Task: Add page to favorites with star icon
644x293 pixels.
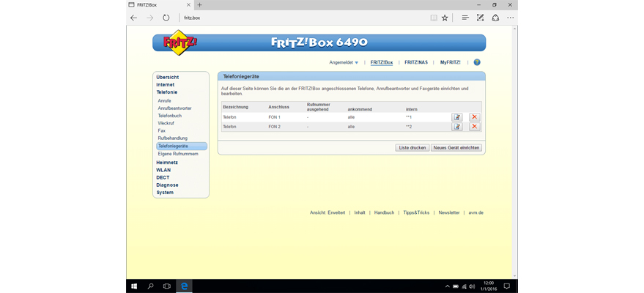Action: click(x=445, y=18)
